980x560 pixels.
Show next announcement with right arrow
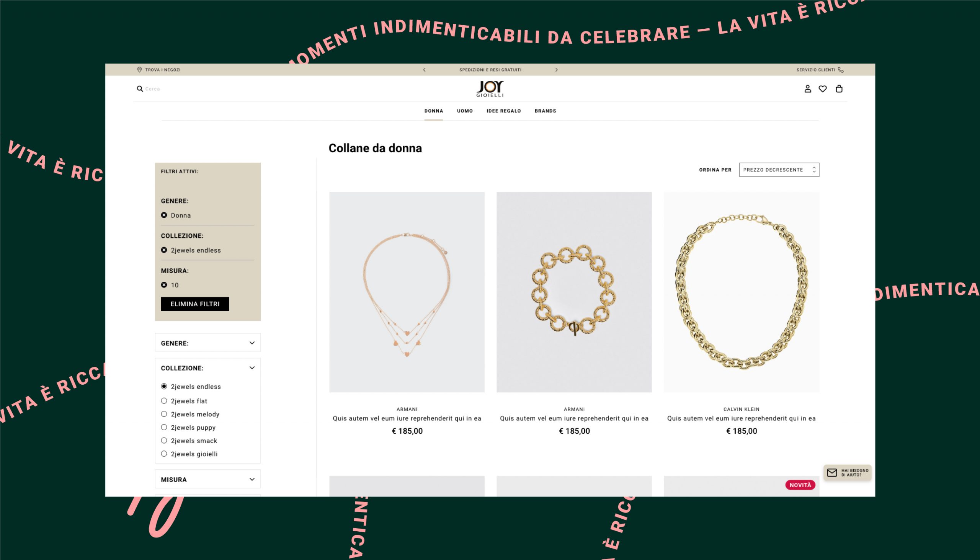[557, 70]
